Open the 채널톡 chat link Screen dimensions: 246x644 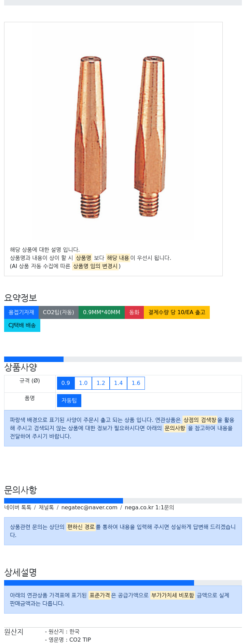[46, 508]
